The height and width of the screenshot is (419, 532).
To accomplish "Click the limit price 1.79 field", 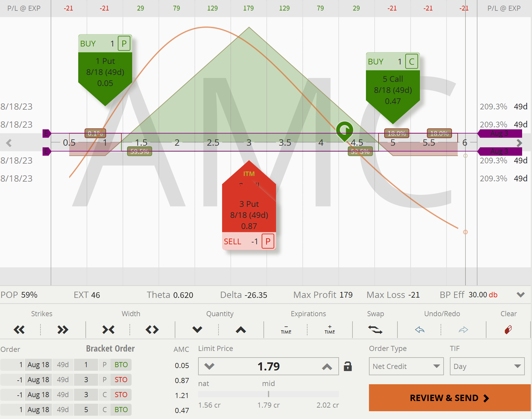I will tap(269, 366).
